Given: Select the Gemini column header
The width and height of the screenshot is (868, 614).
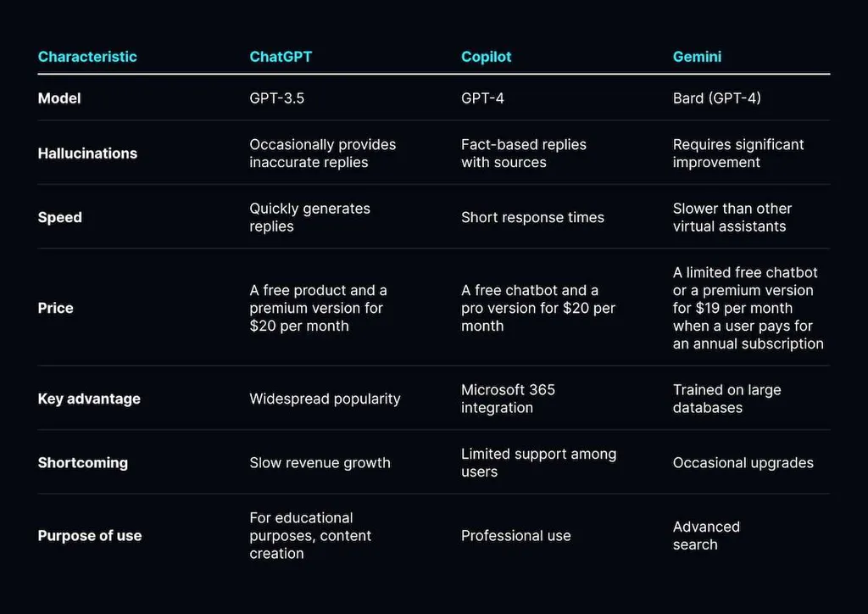Looking at the screenshot, I should [x=697, y=57].
